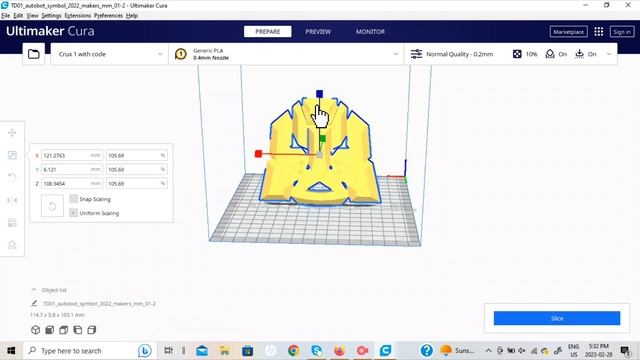640x360 pixels.
Task: Switch to left side view icon
Action: pos(78,330)
